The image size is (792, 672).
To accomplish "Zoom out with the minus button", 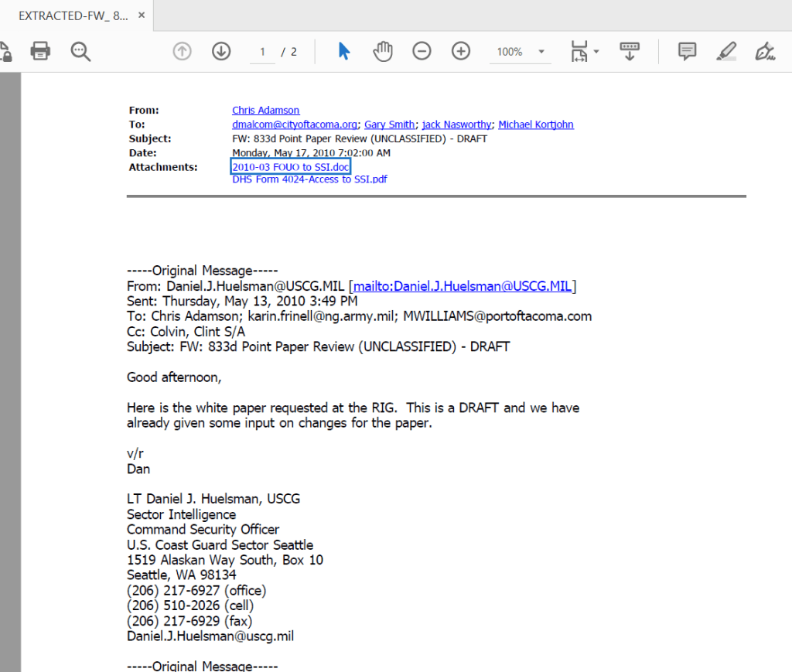I will (x=422, y=52).
